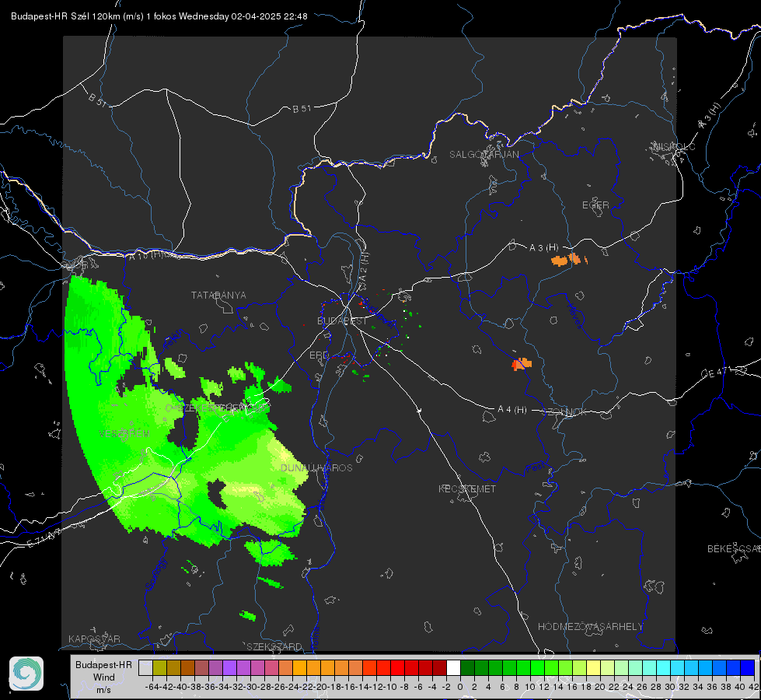Click the 42 value at the legend end

click(754, 687)
